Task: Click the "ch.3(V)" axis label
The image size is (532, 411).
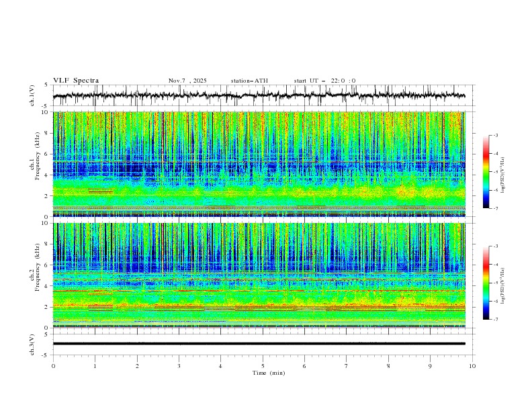Action: point(32,345)
